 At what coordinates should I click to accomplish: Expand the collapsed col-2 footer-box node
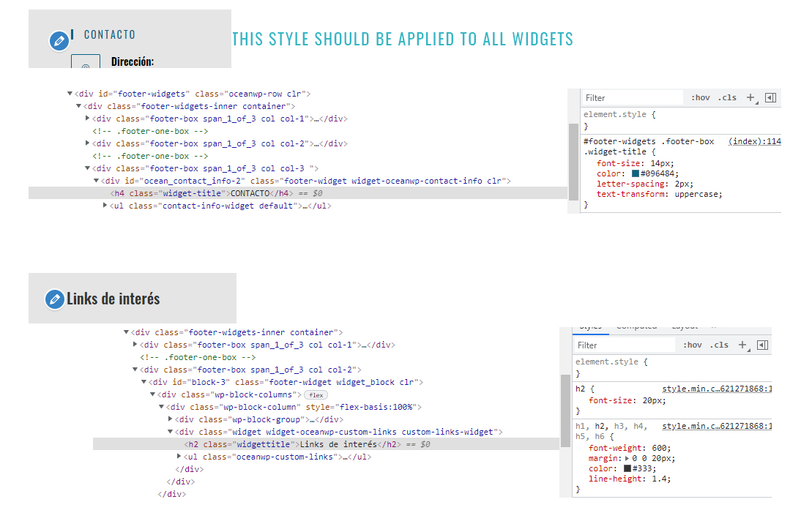pyautogui.click(x=88, y=143)
